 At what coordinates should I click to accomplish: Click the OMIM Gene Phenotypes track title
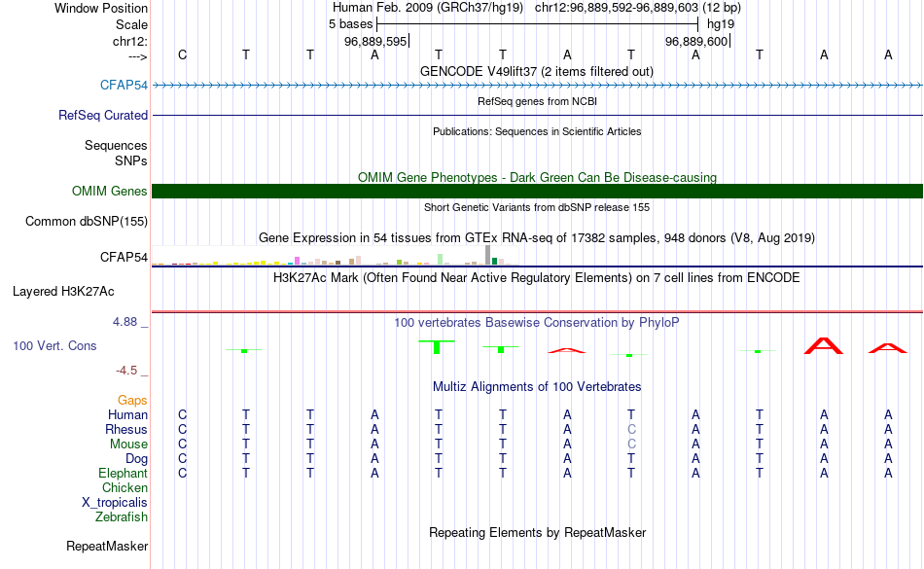(x=537, y=177)
